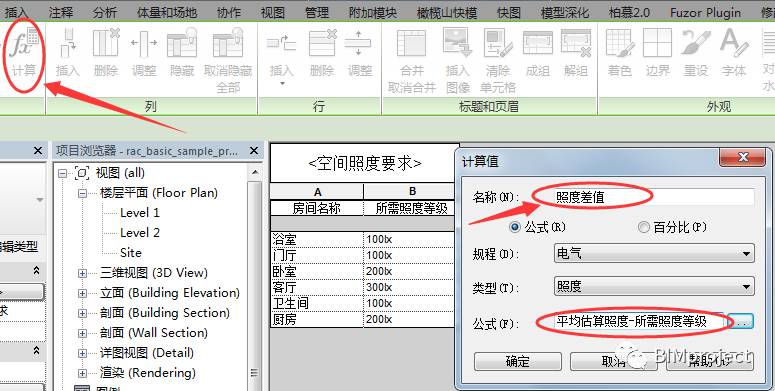
Task: Click the row 调整 resize icon
Action: coord(358,43)
